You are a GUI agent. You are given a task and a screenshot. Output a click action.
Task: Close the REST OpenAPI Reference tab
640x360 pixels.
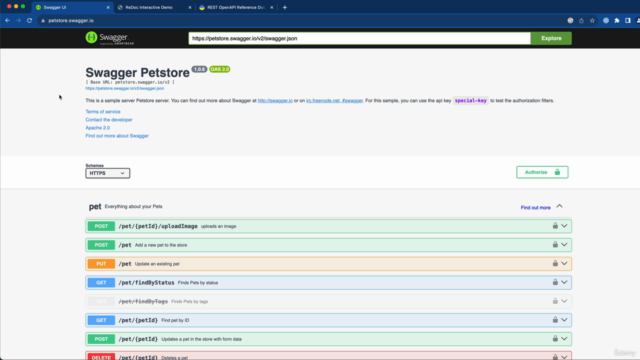click(x=272, y=7)
